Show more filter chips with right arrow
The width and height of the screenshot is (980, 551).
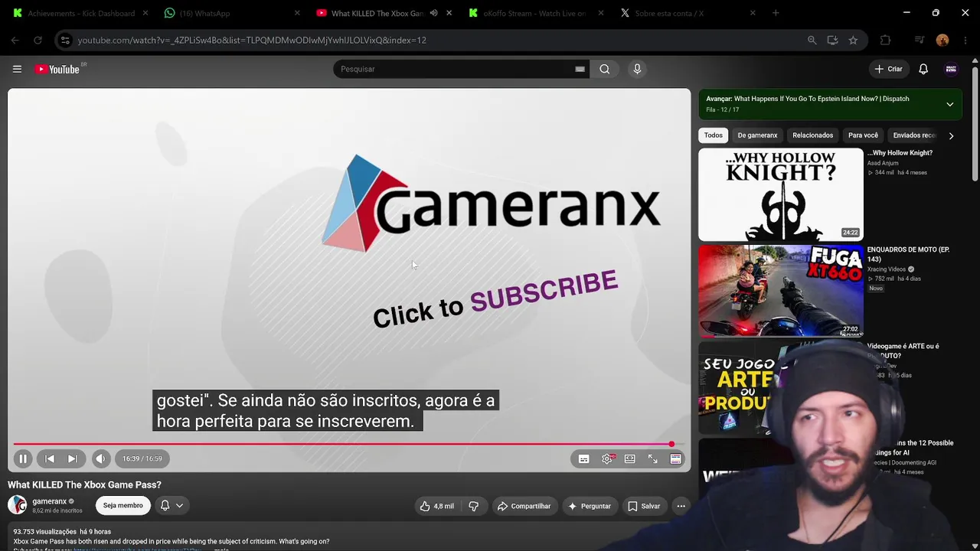(x=951, y=135)
